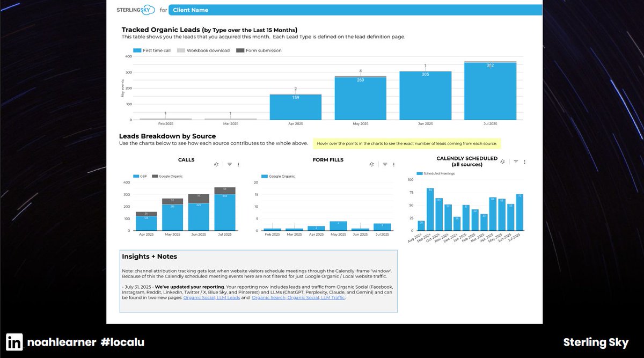
Task: Click Apr 2025 bar in FORM FILLS chart
Action: click(317, 228)
